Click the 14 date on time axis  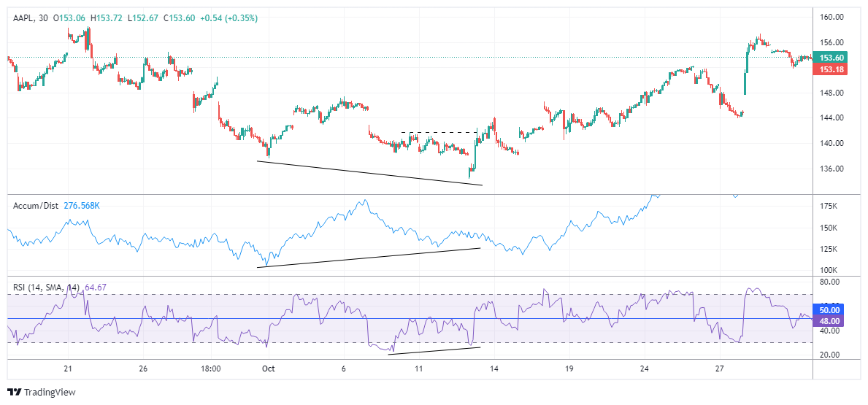[x=494, y=369]
